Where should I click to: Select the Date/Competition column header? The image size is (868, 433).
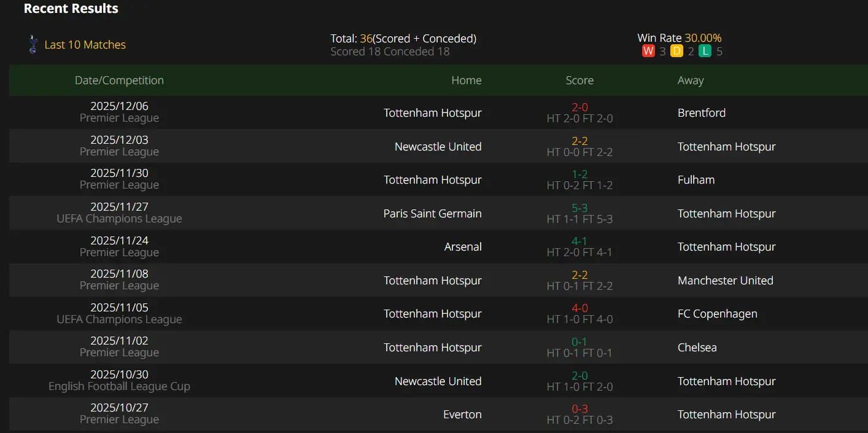(119, 80)
